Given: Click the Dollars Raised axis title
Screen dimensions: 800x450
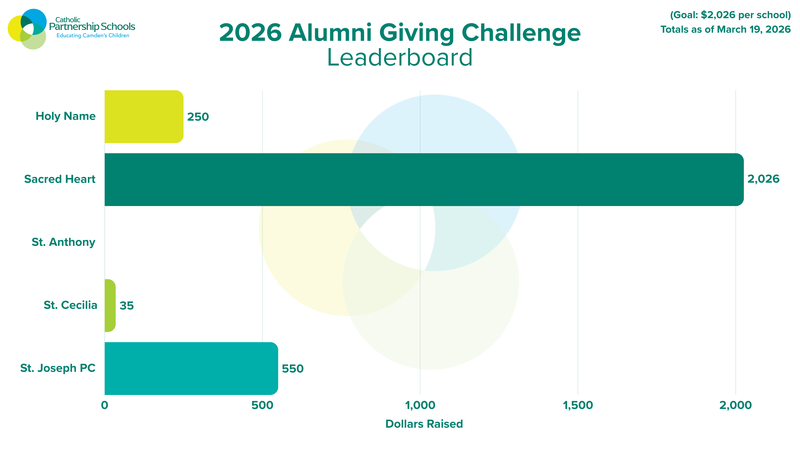Looking at the screenshot, I should [x=424, y=424].
